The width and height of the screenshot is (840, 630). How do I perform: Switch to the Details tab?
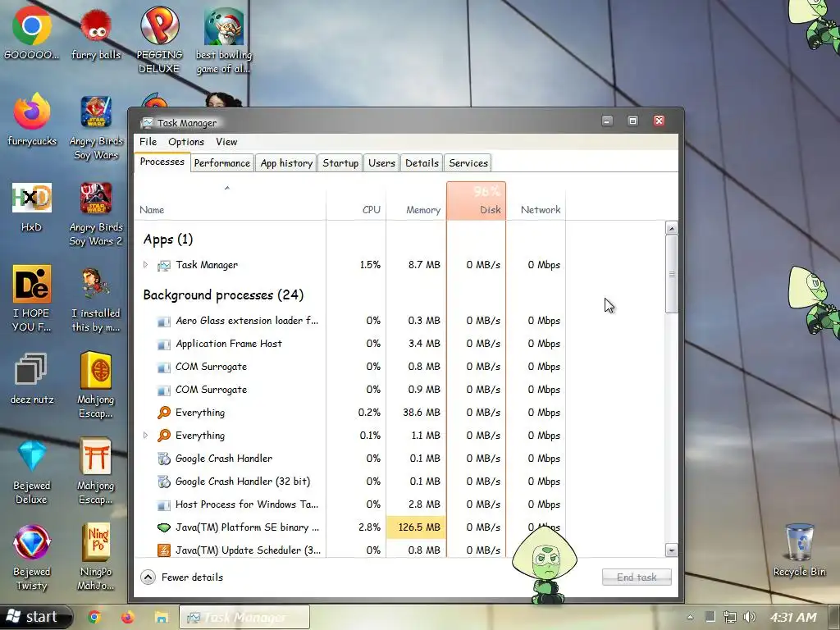coord(422,163)
